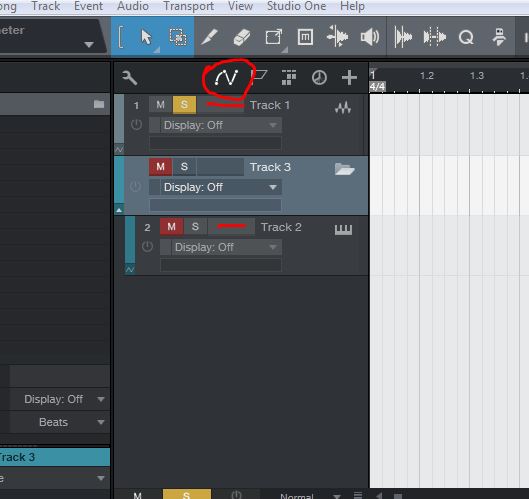Open the Help menu

coord(352,6)
